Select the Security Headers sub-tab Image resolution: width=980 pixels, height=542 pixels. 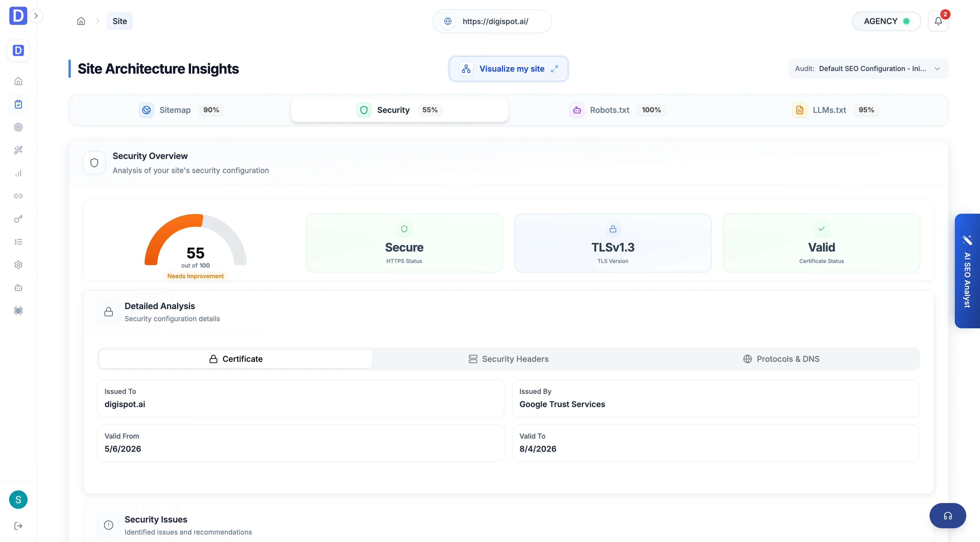click(x=509, y=359)
